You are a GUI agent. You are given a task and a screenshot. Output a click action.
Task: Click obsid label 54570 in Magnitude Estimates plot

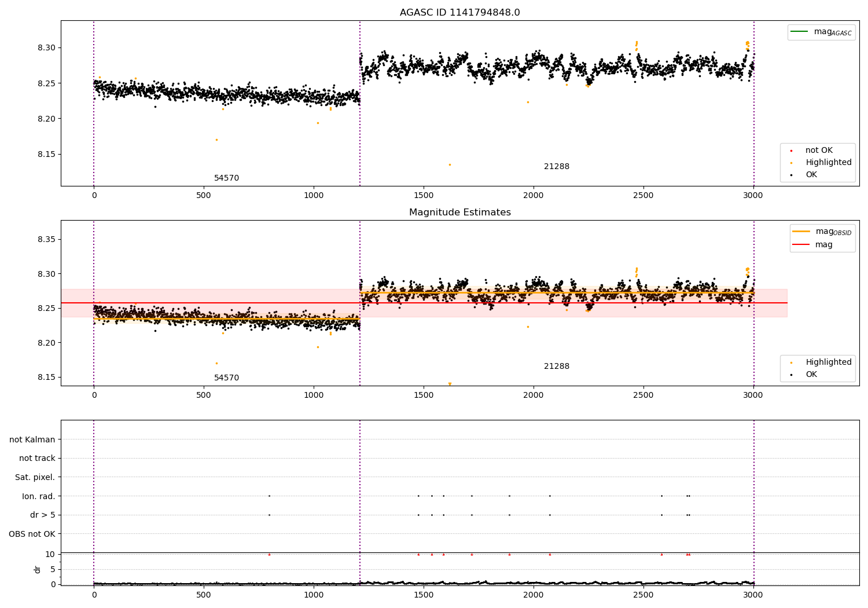click(x=226, y=378)
